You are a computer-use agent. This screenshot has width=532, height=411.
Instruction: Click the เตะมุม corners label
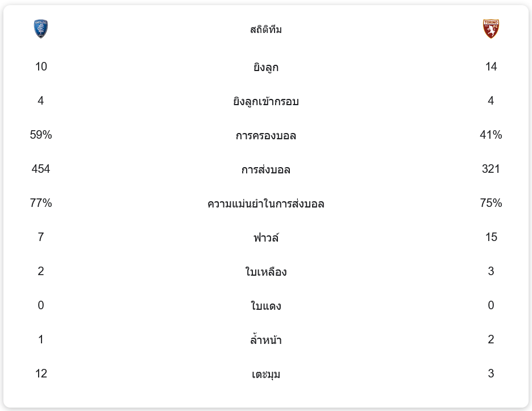coord(266,375)
